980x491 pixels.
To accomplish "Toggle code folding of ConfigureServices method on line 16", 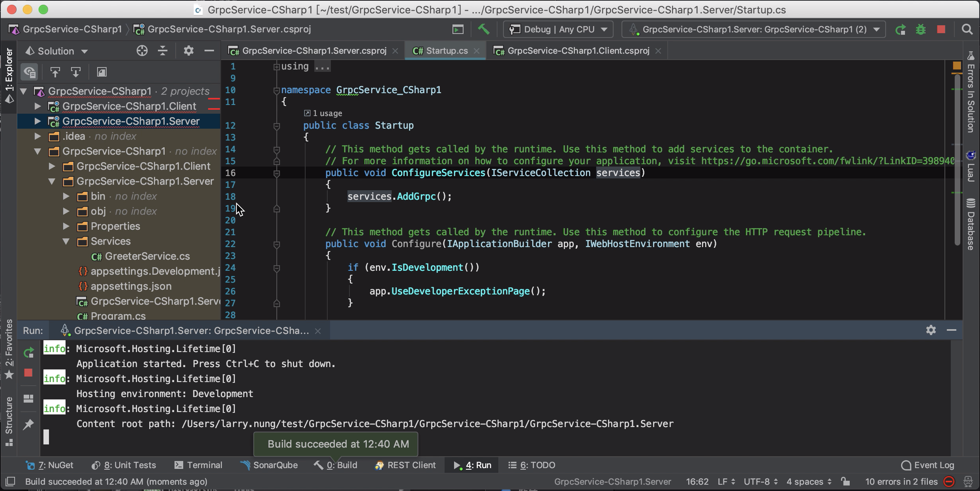I will click(276, 173).
